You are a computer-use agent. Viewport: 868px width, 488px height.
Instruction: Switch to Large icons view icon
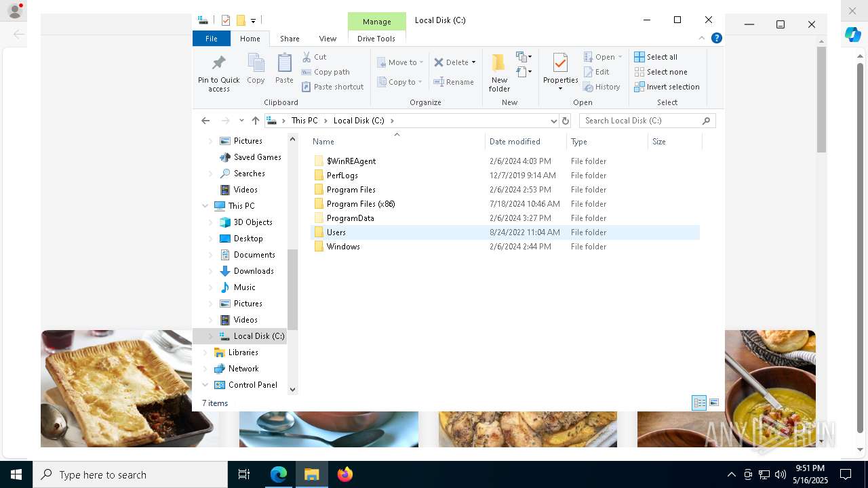pos(714,403)
